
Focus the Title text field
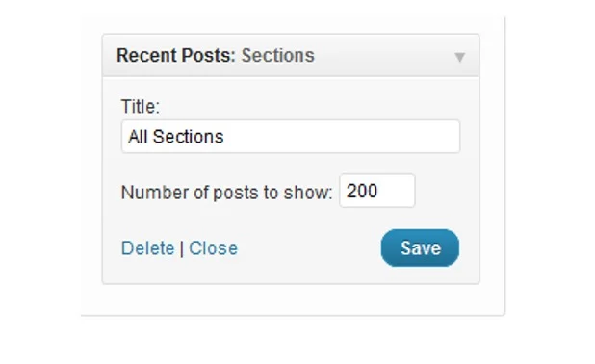[x=291, y=137]
